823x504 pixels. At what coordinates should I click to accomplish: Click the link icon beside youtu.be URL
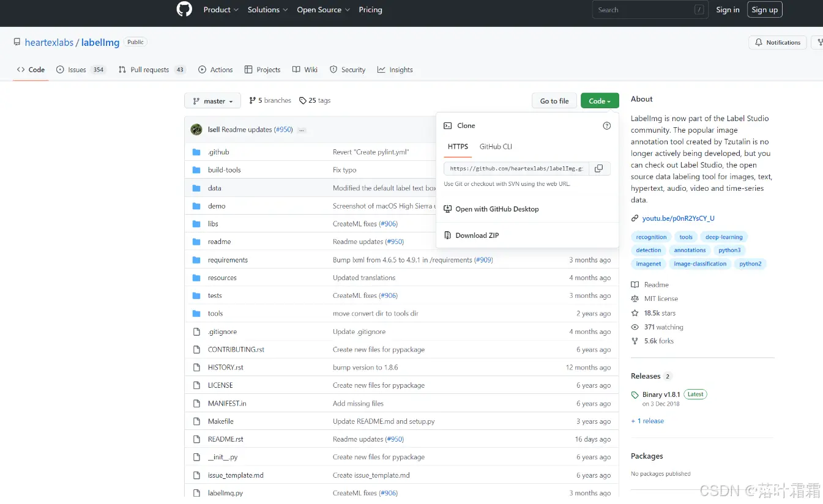(x=635, y=218)
